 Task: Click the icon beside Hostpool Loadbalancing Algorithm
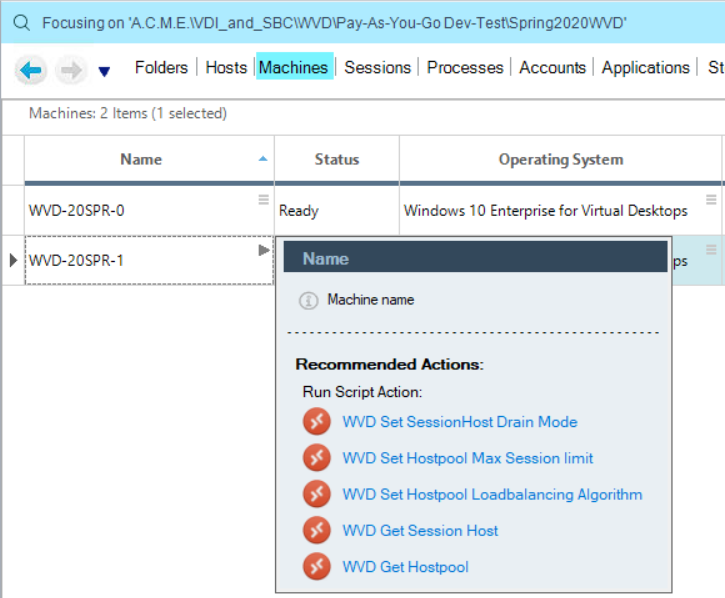point(317,494)
